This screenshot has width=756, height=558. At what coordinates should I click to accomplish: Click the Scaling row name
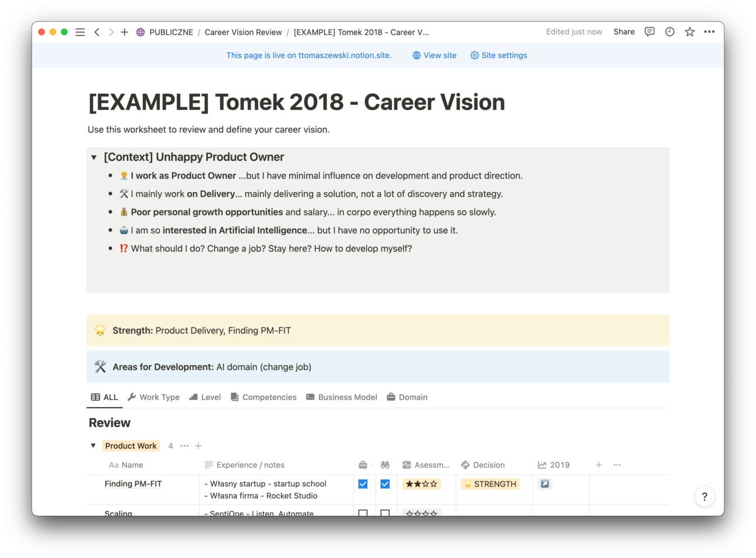118,512
